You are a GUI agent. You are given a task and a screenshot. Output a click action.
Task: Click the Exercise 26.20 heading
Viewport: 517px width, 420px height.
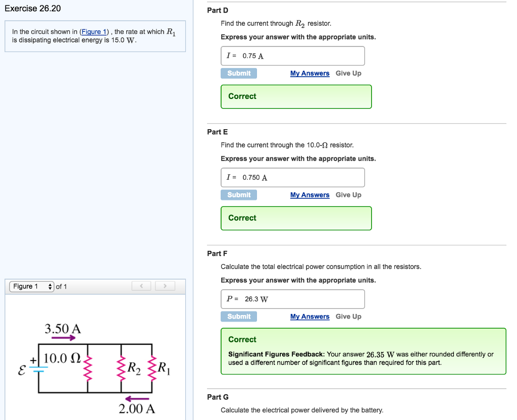(x=31, y=8)
